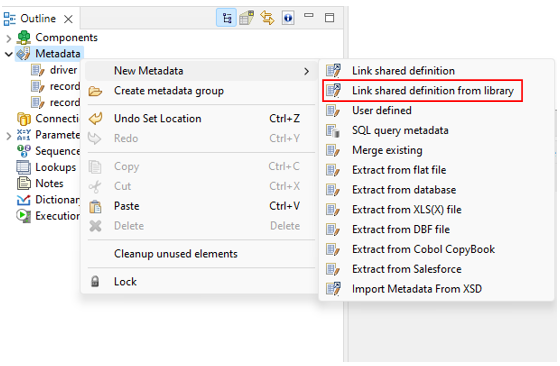Toggle the tree view icon in Outline toolbar
Screen dimensions: 560x366
point(226,17)
